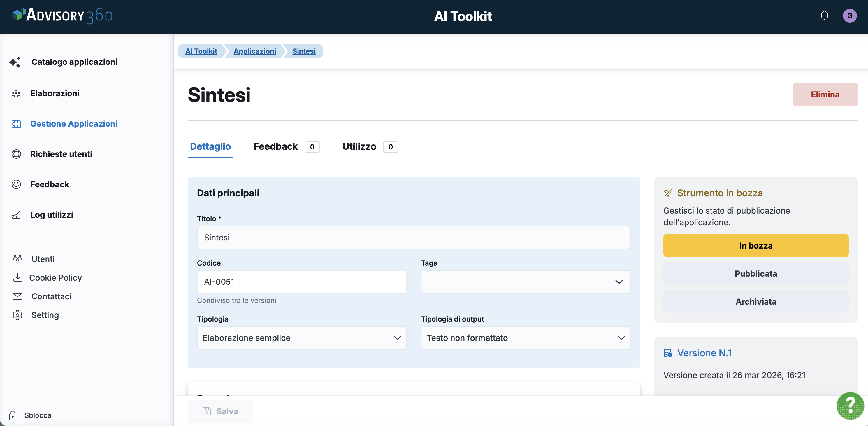868x426 pixels.
Task: Click the notification bell icon
Action: (824, 15)
